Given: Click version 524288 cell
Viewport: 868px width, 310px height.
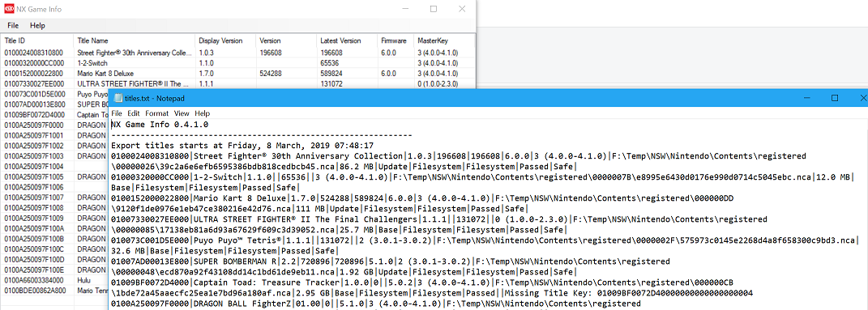Looking at the screenshot, I should [x=270, y=74].
